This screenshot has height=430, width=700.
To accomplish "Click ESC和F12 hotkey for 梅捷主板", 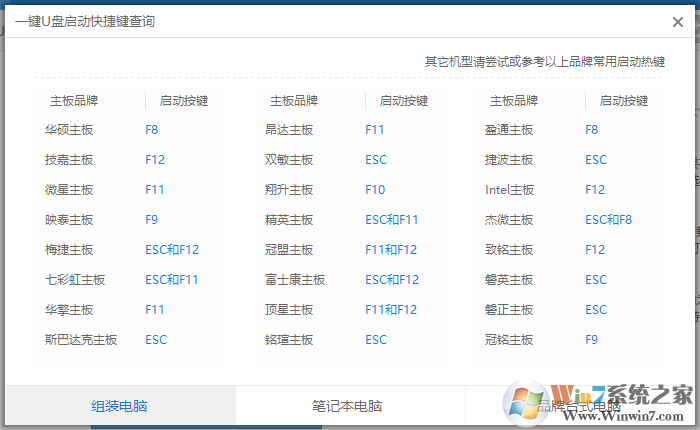I will point(172,250).
